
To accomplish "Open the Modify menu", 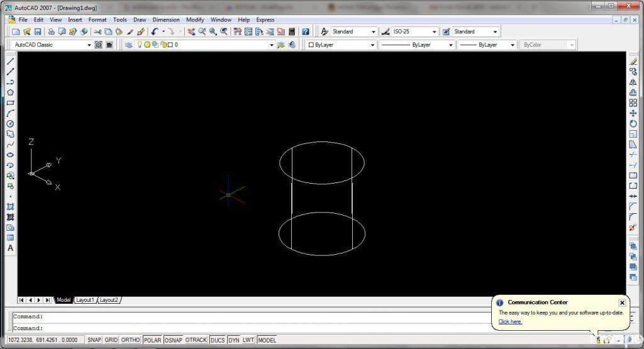I will (195, 19).
